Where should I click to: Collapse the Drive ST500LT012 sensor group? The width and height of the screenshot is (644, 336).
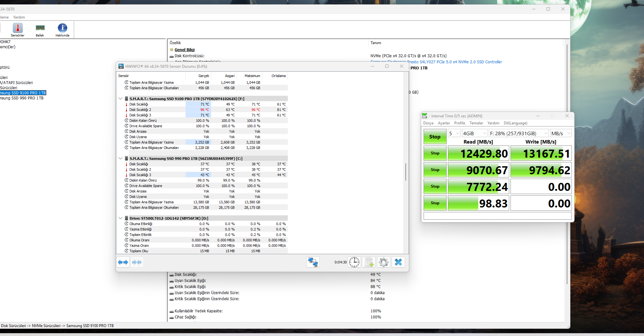point(120,218)
